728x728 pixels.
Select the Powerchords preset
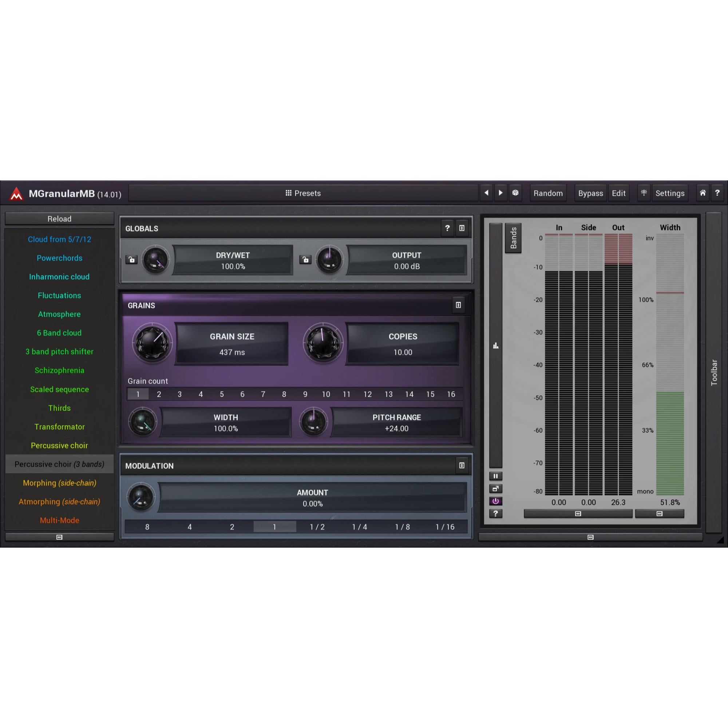tap(59, 258)
